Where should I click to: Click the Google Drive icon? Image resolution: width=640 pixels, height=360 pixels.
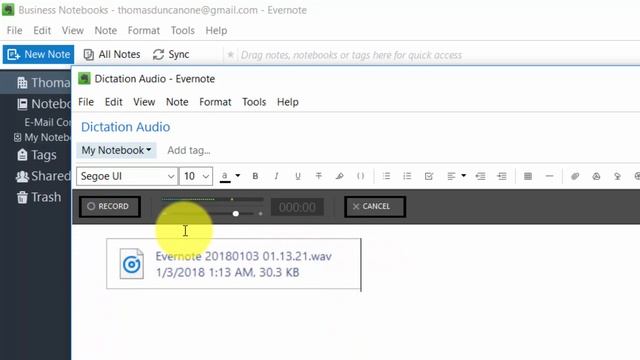596,176
